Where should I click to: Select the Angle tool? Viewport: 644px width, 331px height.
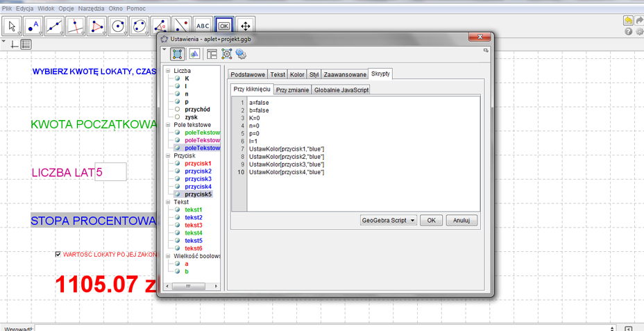[x=160, y=26]
